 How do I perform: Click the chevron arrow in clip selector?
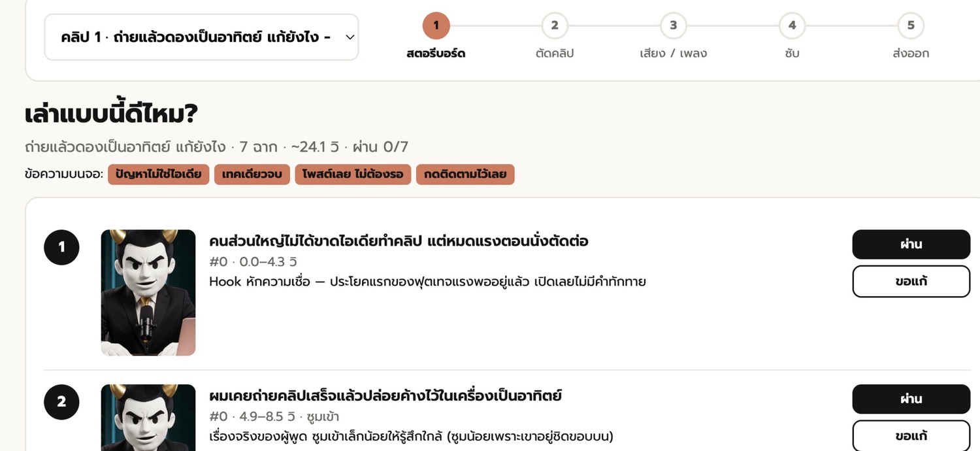pyautogui.click(x=350, y=37)
